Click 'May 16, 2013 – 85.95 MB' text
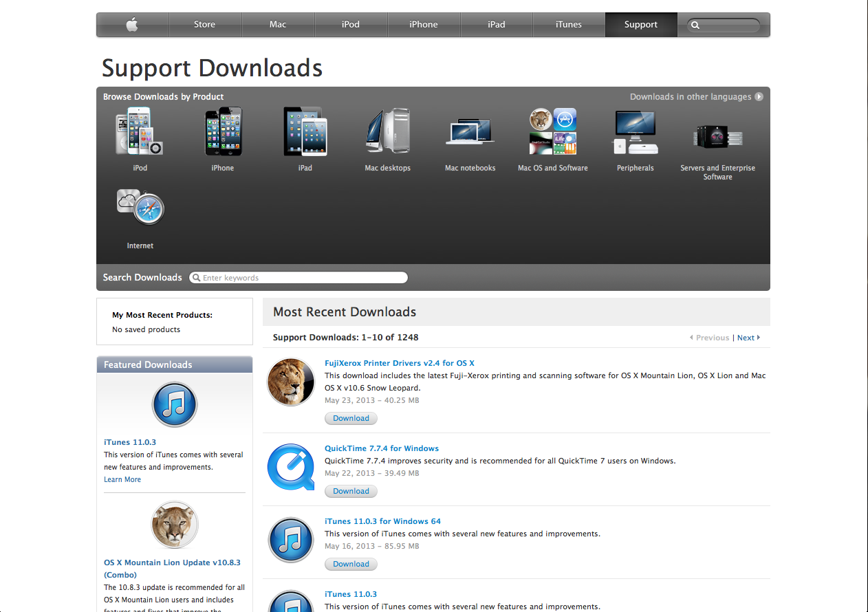The width and height of the screenshot is (868, 612). click(372, 546)
